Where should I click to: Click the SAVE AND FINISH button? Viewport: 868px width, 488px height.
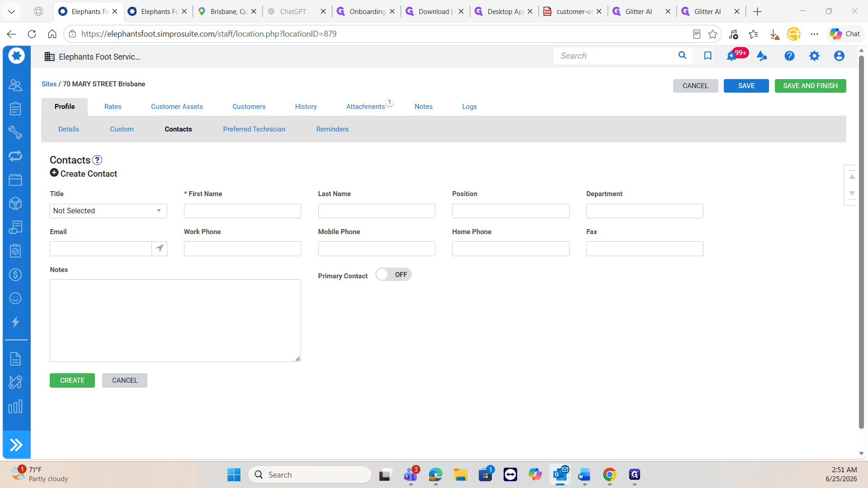[810, 86]
